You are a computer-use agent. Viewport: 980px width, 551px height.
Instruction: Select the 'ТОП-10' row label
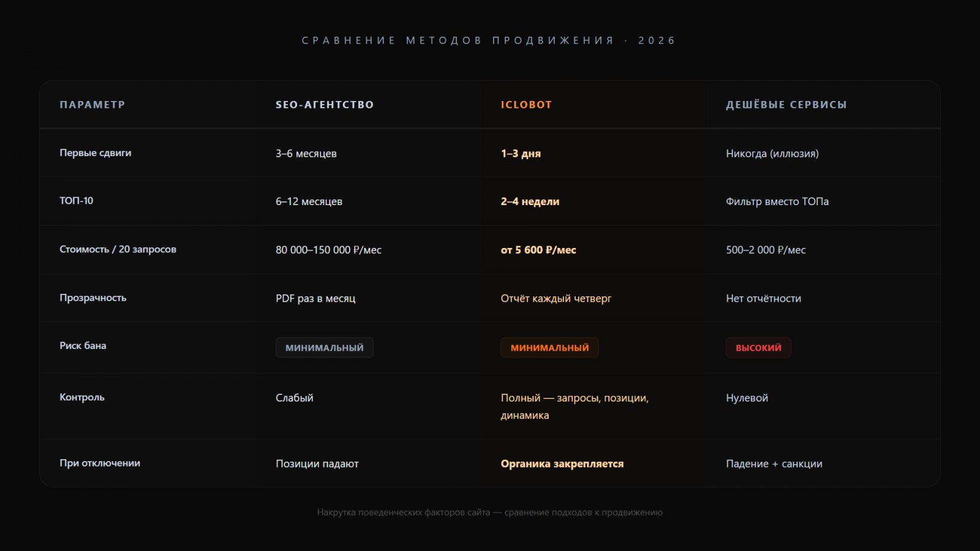pyautogui.click(x=77, y=201)
